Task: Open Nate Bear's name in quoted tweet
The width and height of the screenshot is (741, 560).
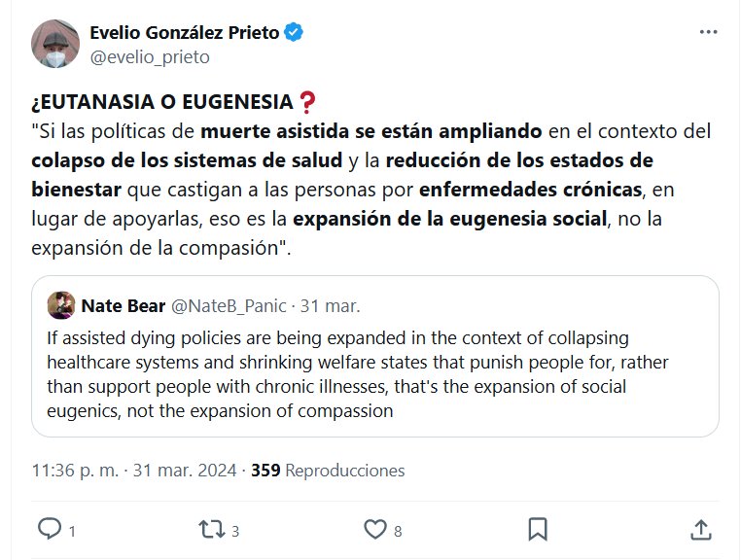Action: (123, 305)
